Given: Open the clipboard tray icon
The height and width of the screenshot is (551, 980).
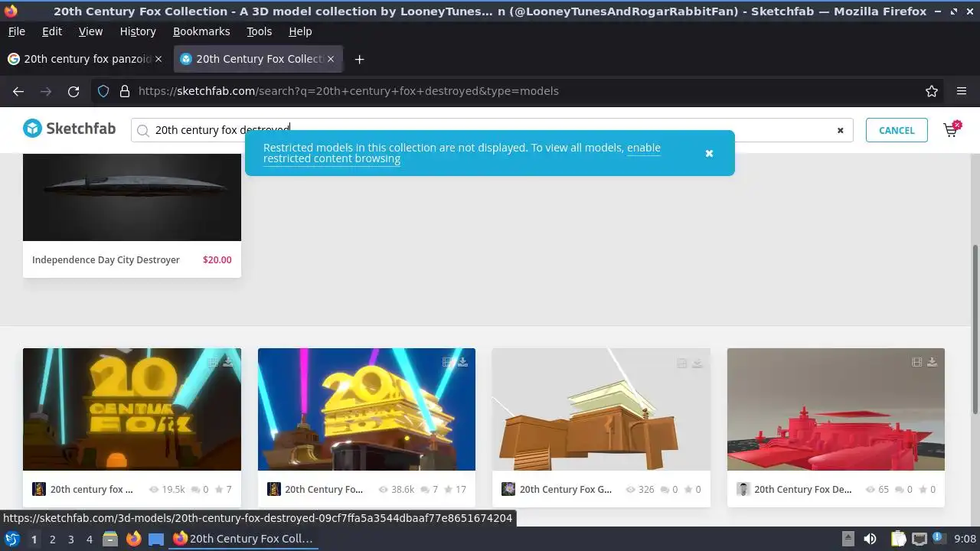Looking at the screenshot, I should [x=898, y=539].
